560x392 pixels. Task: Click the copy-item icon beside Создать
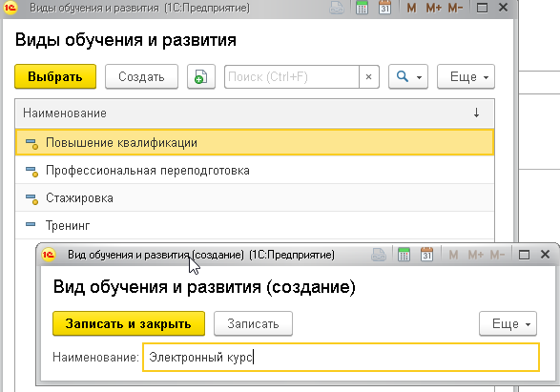(x=201, y=76)
